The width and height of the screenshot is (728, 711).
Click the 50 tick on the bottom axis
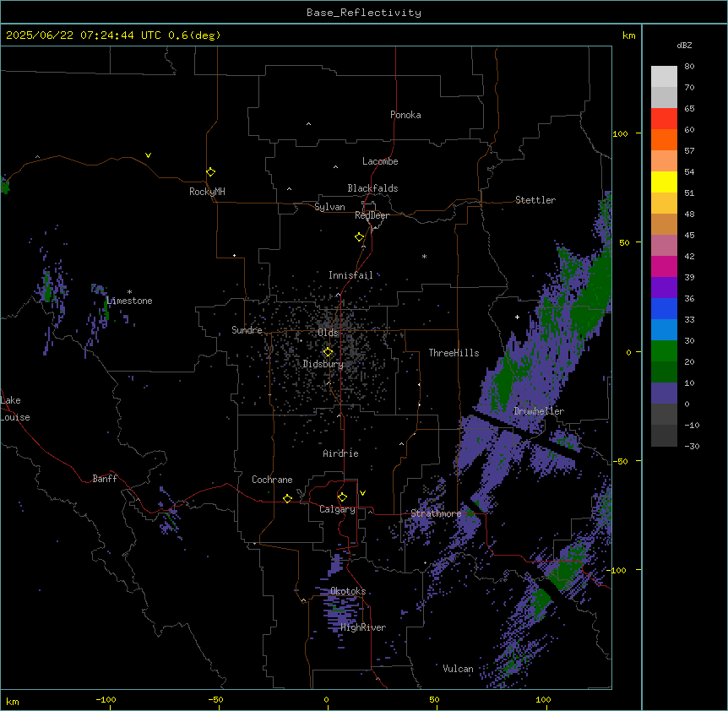(x=435, y=699)
